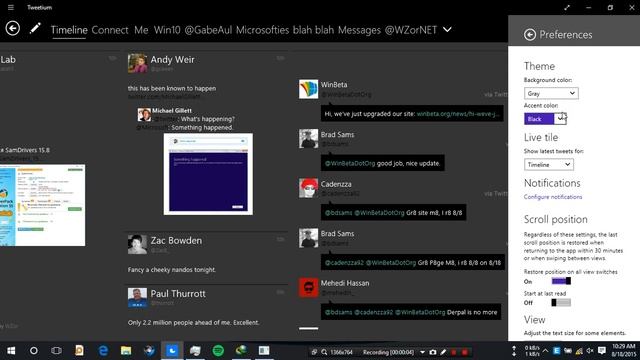Click the 'Live tile' heading
Image resolution: width=640 pixels, height=360 pixels.
click(x=541, y=138)
